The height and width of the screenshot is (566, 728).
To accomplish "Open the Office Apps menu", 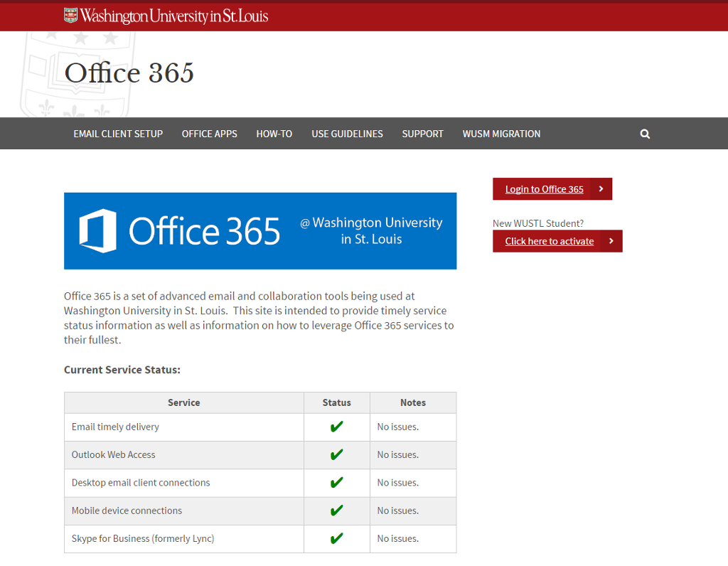I will tap(209, 134).
